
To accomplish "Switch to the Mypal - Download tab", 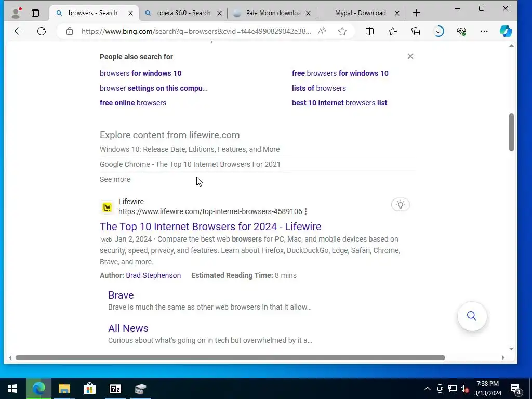I will (361, 13).
